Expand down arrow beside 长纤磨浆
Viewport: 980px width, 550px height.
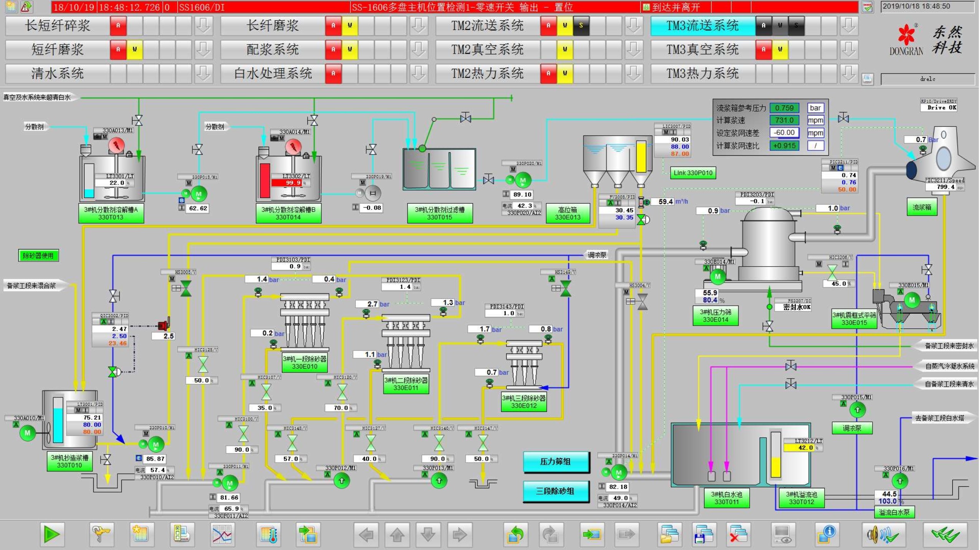(x=418, y=26)
